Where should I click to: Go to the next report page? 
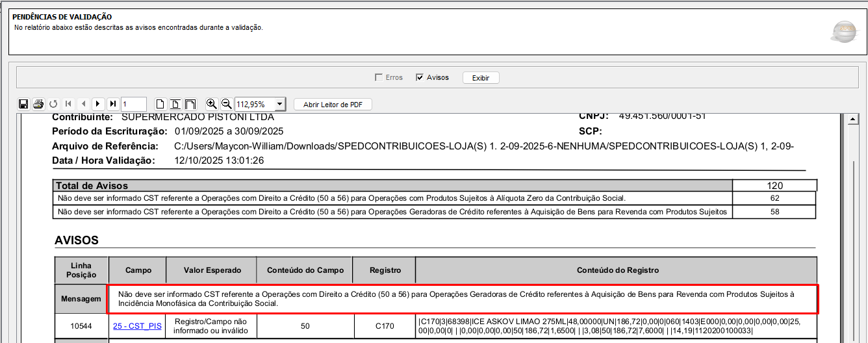[x=98, y=104]
